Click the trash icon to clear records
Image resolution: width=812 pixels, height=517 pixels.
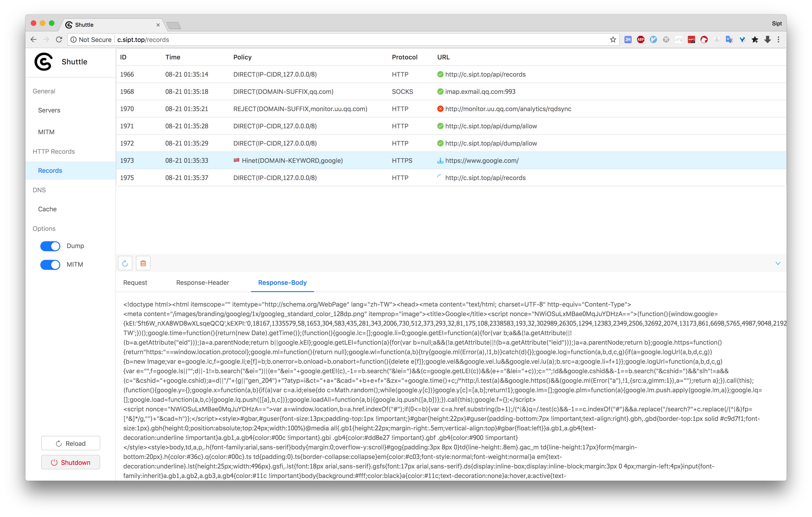(x=143, y=263)
